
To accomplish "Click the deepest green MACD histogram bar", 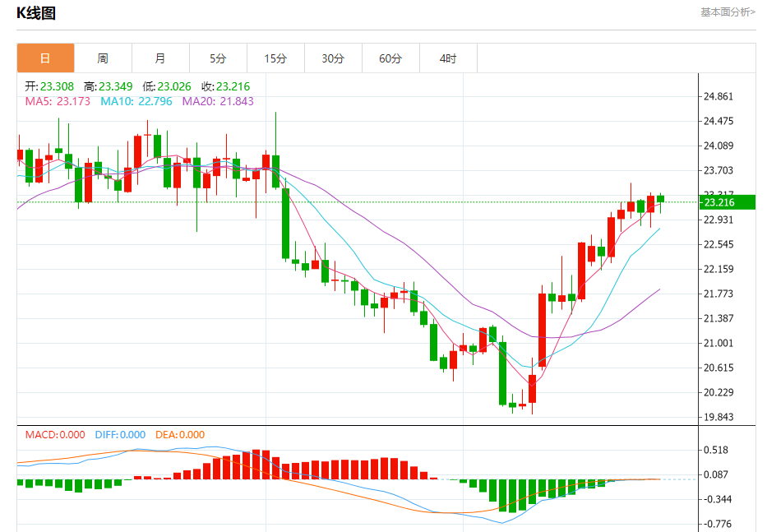I will (x=513, y=496).
